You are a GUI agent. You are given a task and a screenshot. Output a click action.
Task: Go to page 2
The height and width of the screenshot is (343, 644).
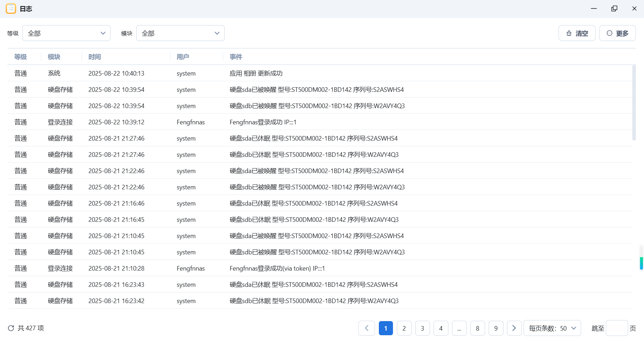click(404, 328)
